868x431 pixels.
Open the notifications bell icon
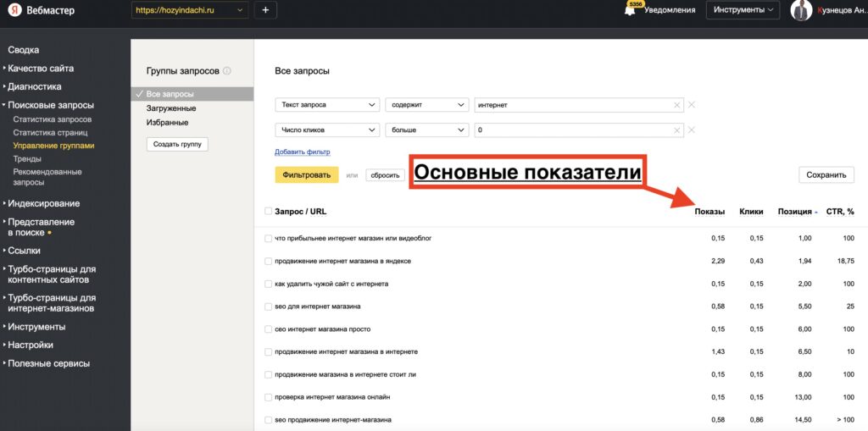630,10
